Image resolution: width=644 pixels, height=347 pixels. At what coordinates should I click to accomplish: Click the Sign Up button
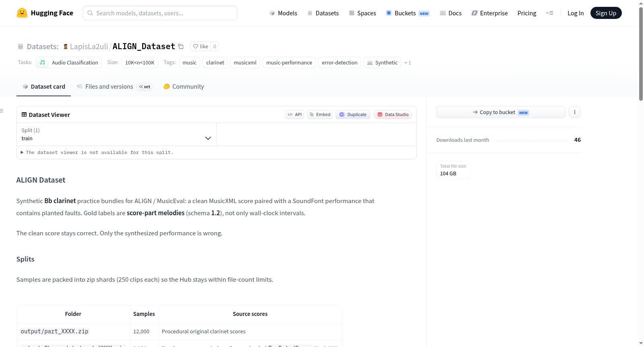click(606, 13)
